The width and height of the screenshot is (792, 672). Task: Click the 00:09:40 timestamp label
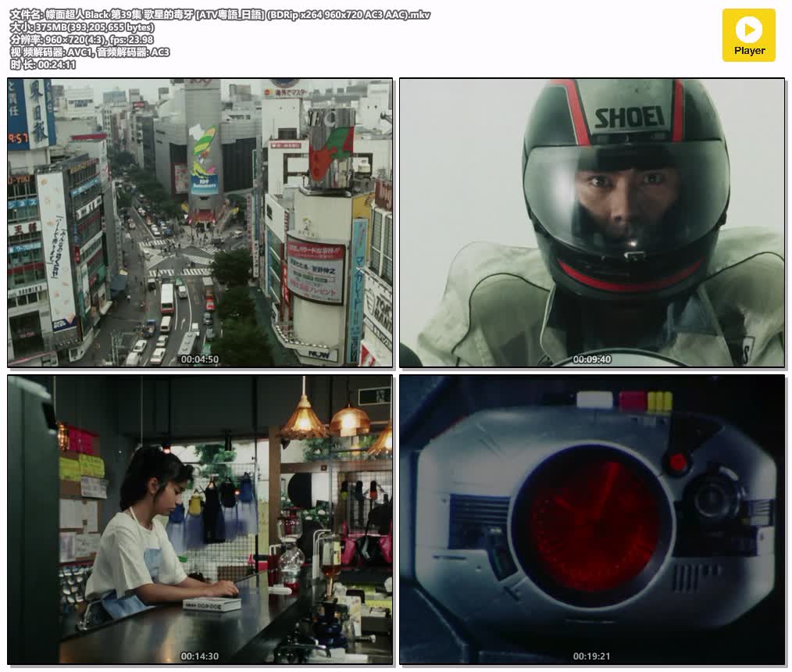point(592,359)
